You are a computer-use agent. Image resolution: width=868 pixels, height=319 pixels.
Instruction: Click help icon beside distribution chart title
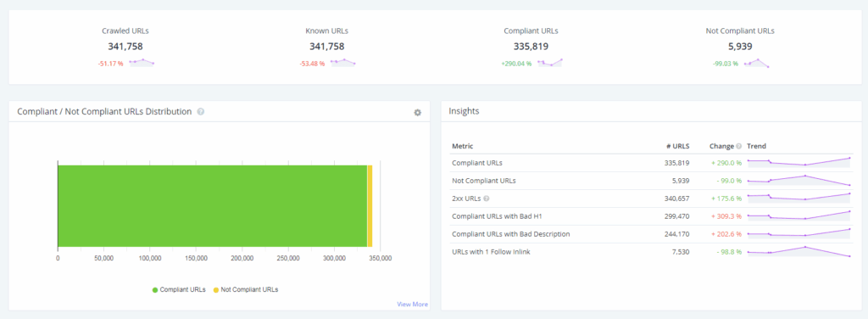(x=200, y=111)
